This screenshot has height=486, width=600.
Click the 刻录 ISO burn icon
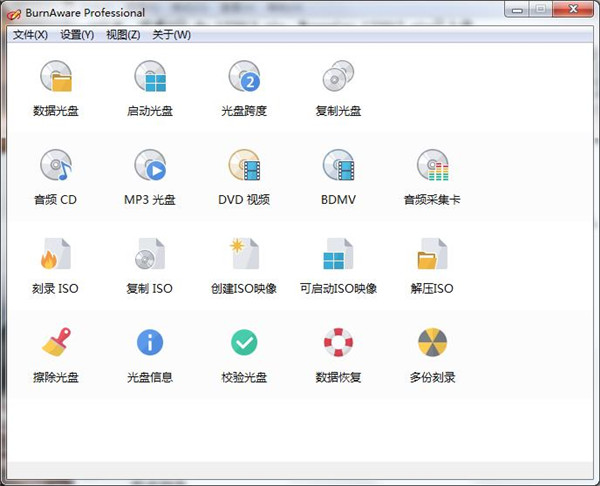point(56,254)
